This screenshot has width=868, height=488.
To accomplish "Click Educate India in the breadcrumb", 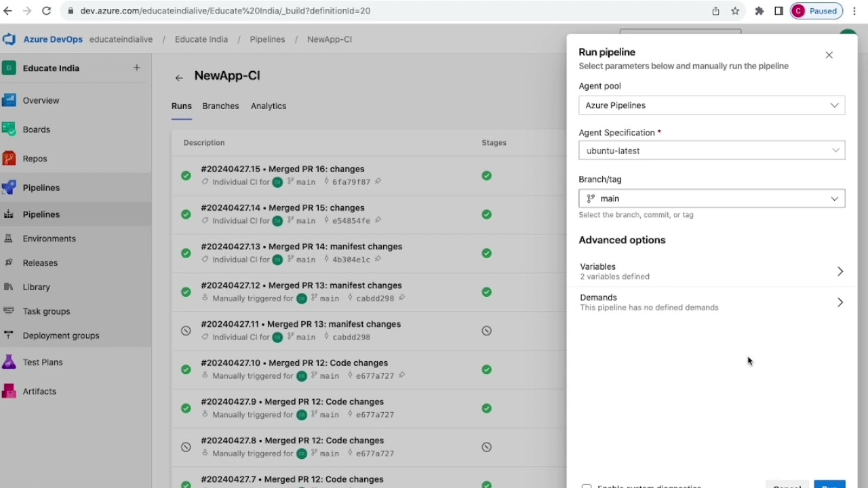I will (x=201, y=39).
